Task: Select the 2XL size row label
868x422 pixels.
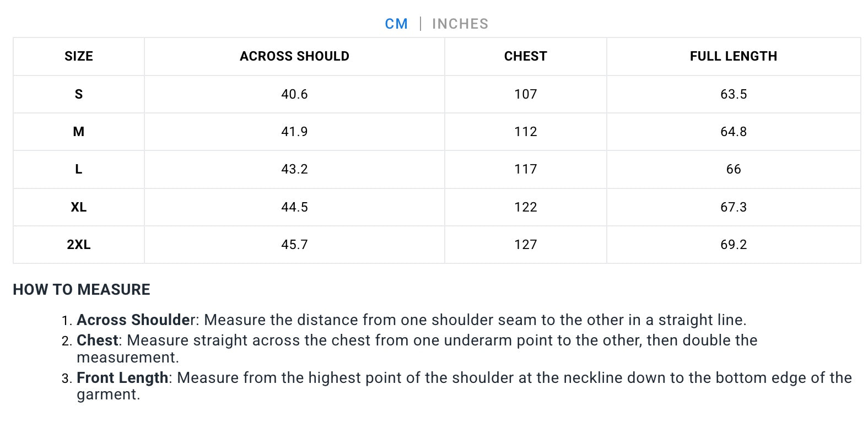Action: (x=79, y=245)
